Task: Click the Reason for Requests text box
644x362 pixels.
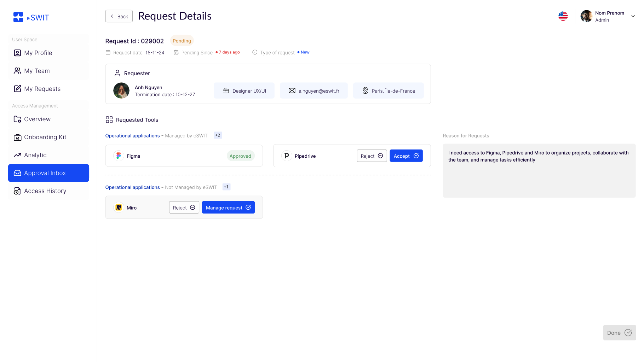Action: tap(539, 171)
